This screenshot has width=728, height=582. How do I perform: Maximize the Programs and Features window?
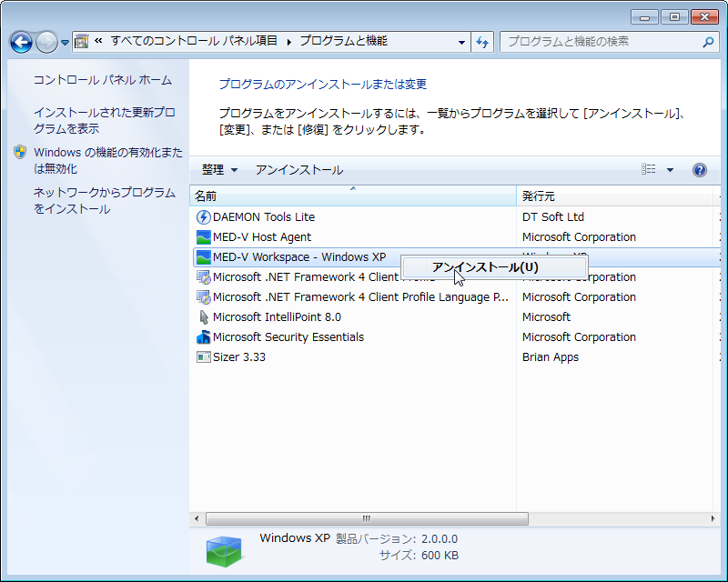674,17
